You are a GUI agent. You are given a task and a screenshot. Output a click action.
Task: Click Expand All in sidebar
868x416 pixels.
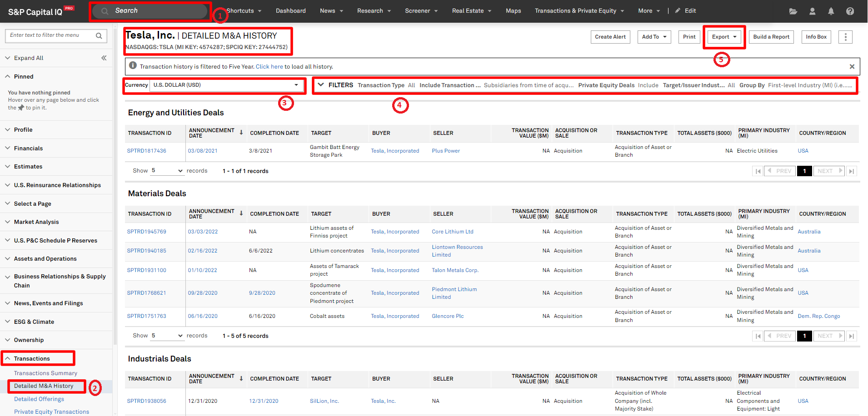29,58
